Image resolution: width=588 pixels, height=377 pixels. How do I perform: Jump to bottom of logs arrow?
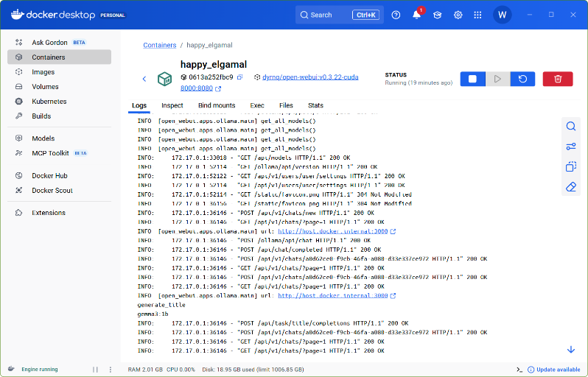click(x=570, y=349)
